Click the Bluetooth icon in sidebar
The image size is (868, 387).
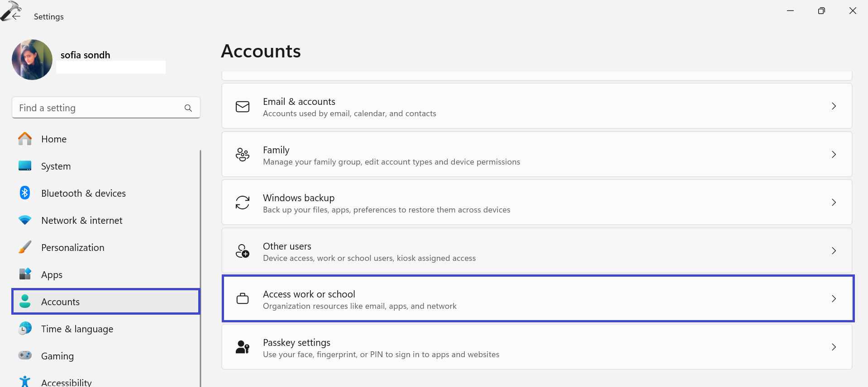pyautogui.click(x=25, y=193)
